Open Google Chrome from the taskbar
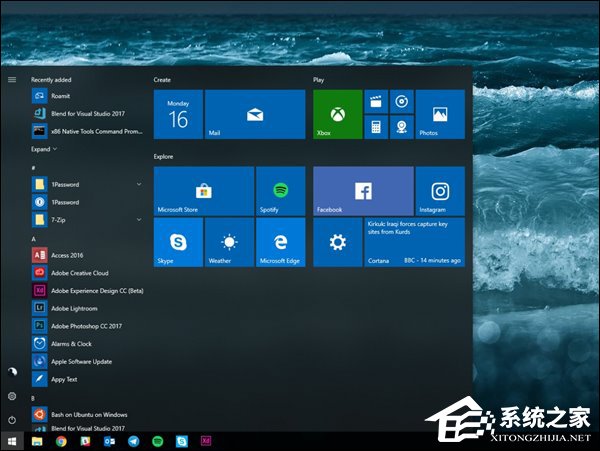 click(61, 441)
